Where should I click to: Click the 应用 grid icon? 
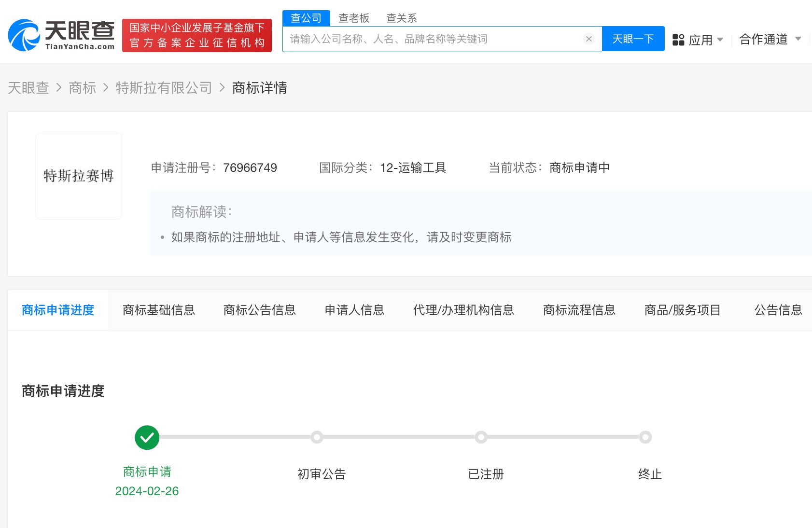pos(678,40)
